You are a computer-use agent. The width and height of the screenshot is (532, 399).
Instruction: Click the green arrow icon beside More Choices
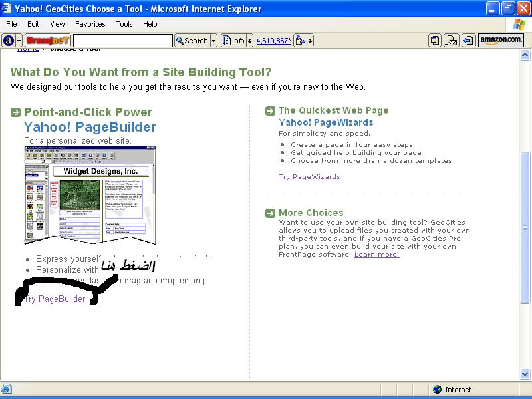[x=270, y=213]
